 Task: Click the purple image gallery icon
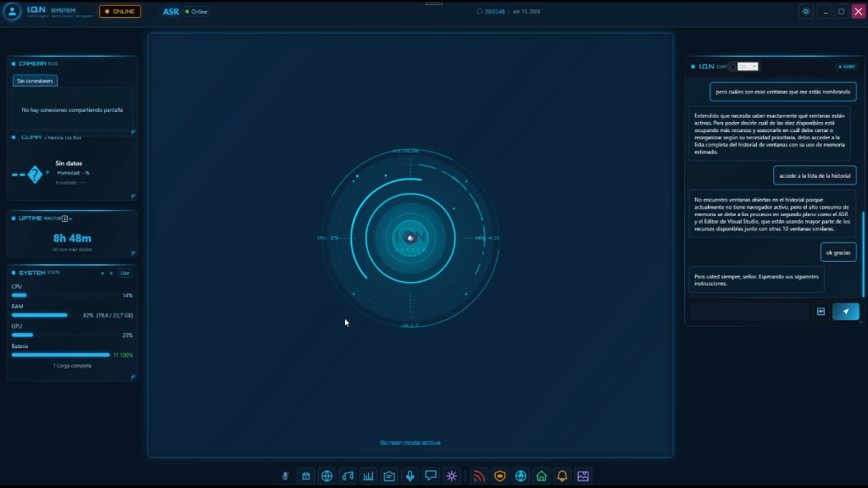(x=583, y=476)
